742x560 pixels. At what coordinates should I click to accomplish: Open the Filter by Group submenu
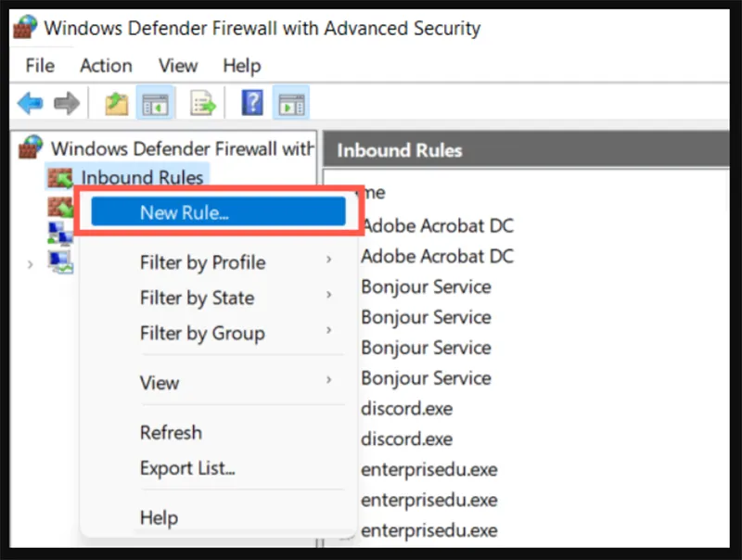click(x=202, y=333)
